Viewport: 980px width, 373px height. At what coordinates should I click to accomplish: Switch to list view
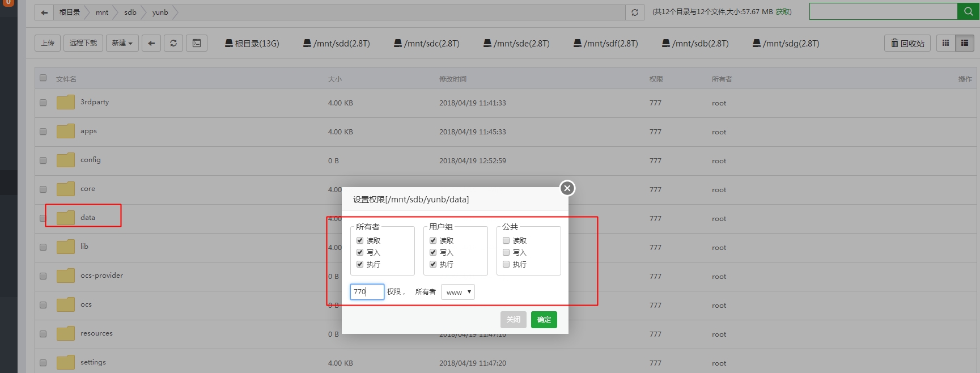(964, 43)
